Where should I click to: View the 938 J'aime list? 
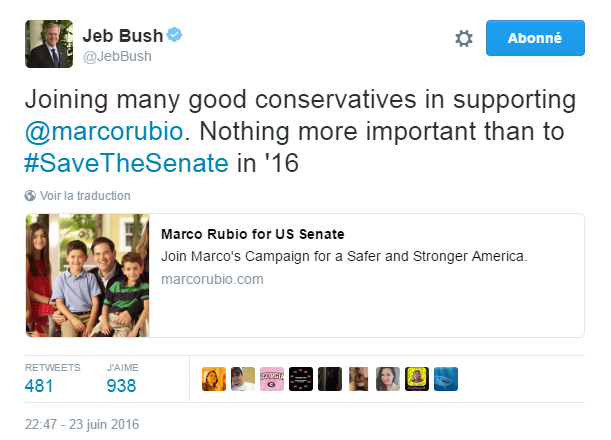click(122, 385)
